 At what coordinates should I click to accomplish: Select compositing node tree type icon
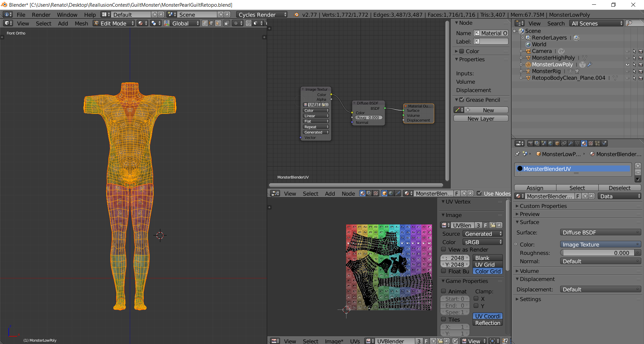pos(369,193)
